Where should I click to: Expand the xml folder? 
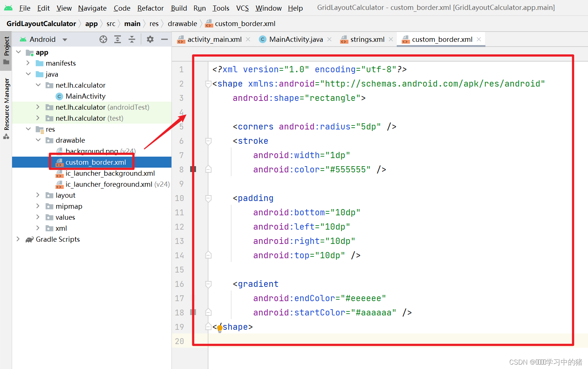pyautogui.click(x=38, y=228)
